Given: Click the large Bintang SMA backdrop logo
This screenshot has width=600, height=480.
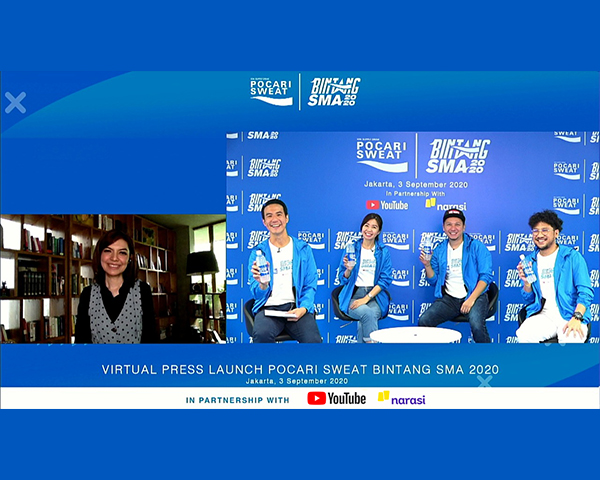Looking at the screenshot, I should click(458, 156).
